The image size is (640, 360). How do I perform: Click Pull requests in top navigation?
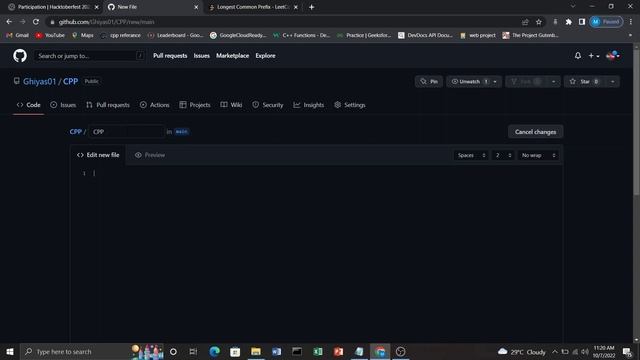pyautogui.click(x=170, y=56)
